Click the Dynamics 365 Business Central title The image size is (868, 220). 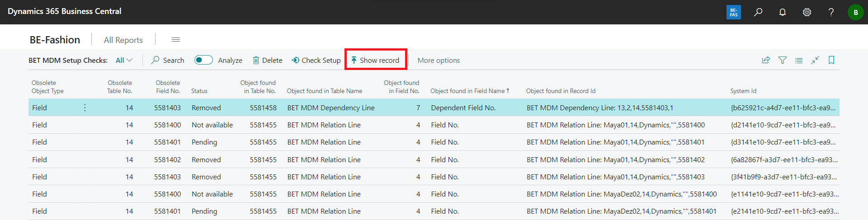(65, 11)
